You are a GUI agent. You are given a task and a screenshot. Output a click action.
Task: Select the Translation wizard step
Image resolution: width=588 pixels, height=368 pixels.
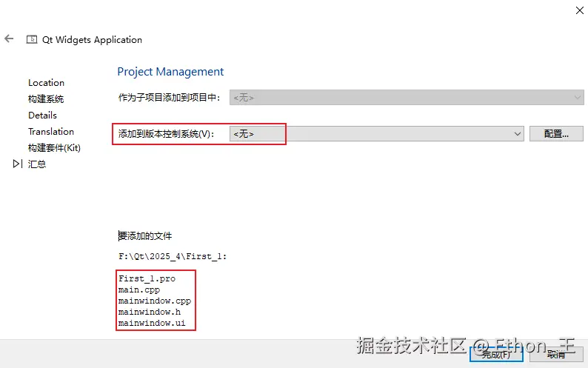pyautogui.click(x=51, y=132)
